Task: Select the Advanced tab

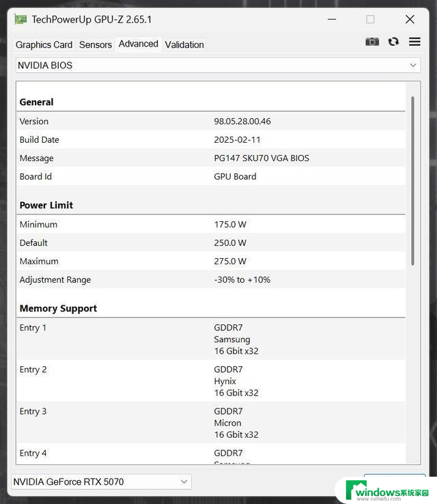Action: (x=139, y=44)
